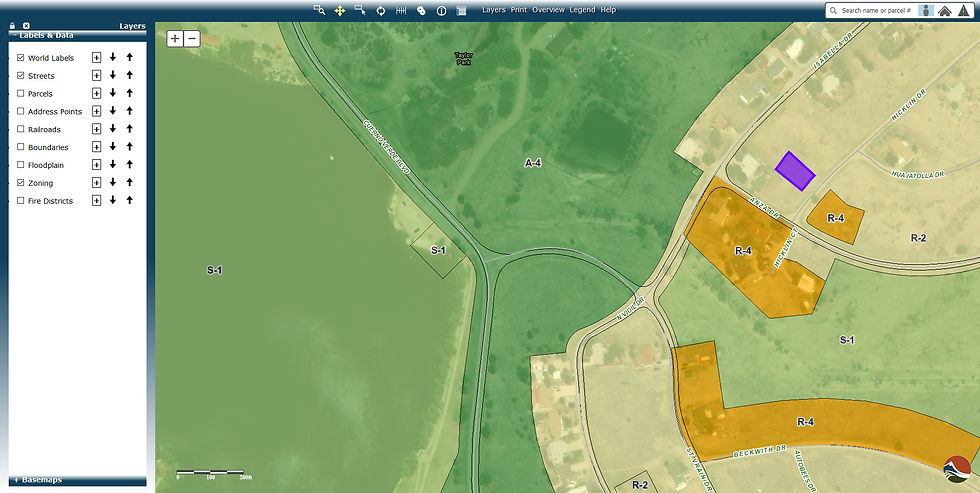Zoom out with the map minus button
980x493 pixels.
pos(192,39)
